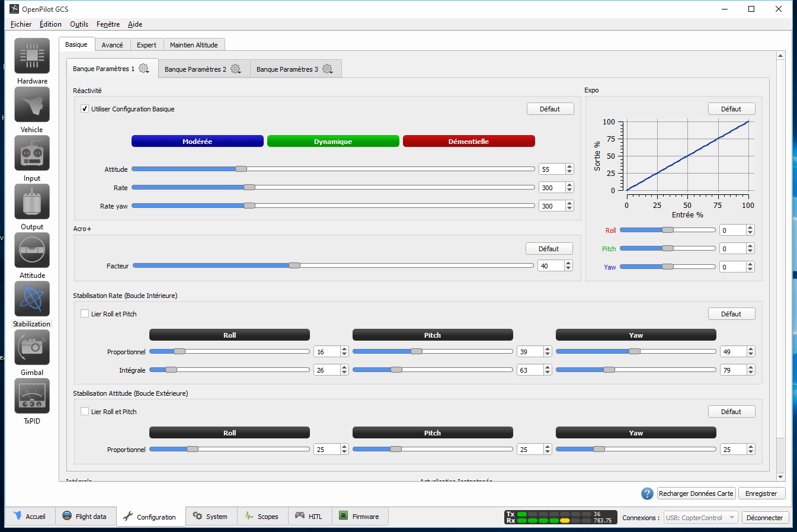Click the blue help question mark icon
This screenshot has height=532, width=797.
[x=647, y=493]
